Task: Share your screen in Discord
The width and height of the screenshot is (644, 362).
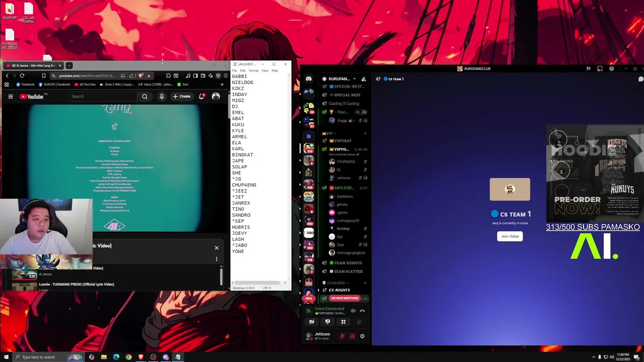Action: [328, 322]
